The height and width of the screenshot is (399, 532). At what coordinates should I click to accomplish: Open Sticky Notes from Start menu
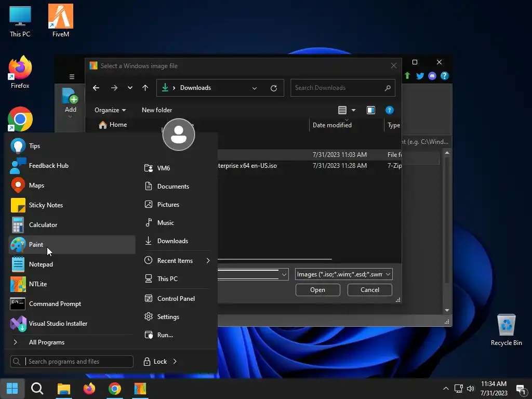pyautogui.click(x=72, y=205)
